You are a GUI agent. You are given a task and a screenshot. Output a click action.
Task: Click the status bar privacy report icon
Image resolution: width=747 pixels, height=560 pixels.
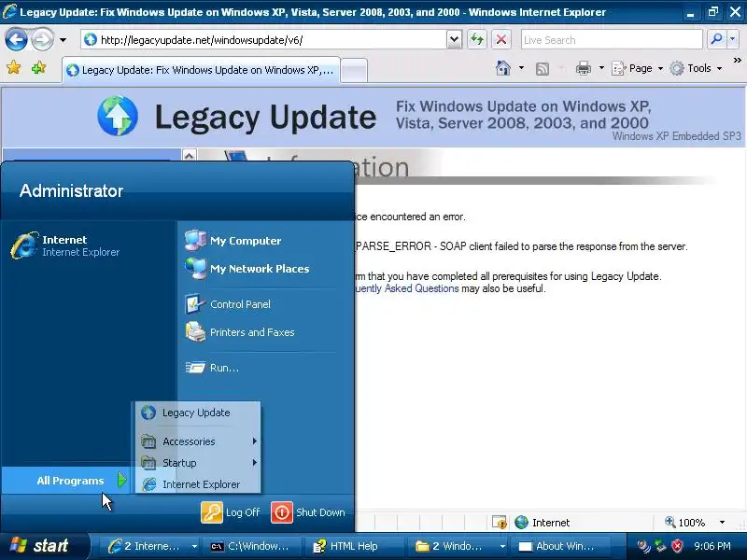pos(499,523)
